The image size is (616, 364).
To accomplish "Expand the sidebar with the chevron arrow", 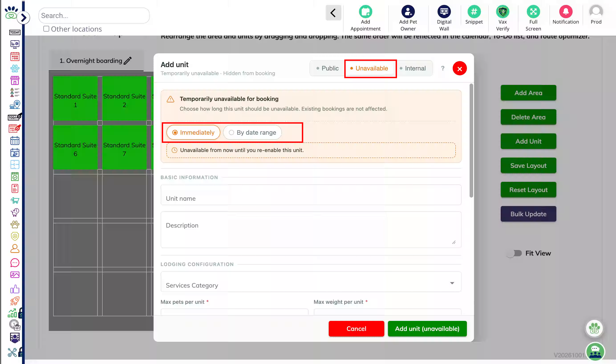I will coord(24,18).
